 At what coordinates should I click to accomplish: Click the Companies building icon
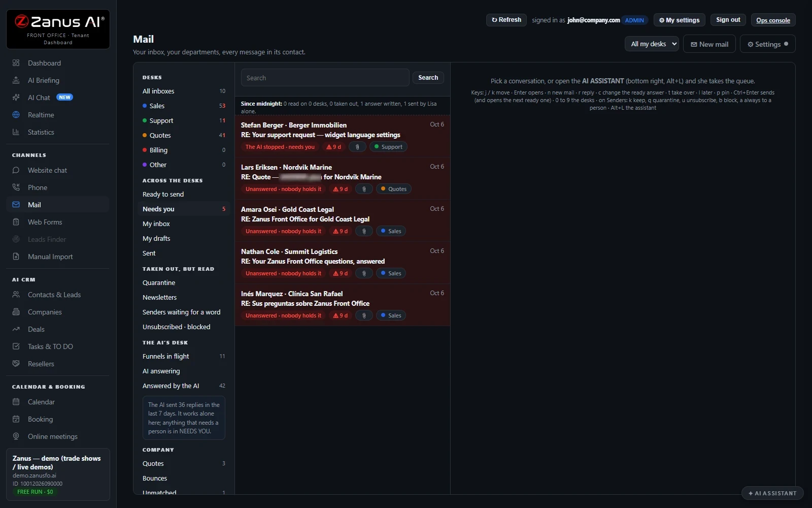(x=16, y=312)
